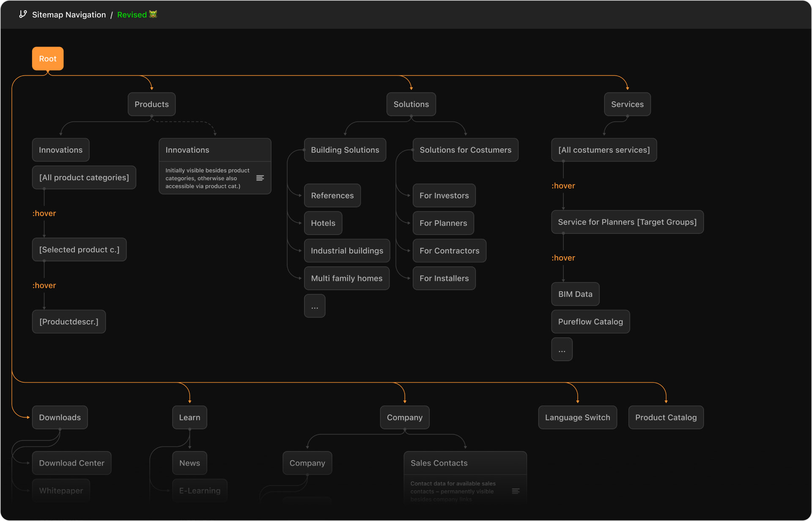Select the Language Switch node
812x521 pixels.
(578, 418)
